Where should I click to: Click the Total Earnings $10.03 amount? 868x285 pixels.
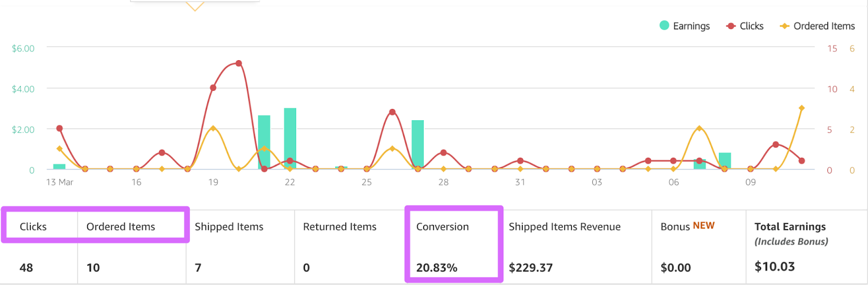775,267
